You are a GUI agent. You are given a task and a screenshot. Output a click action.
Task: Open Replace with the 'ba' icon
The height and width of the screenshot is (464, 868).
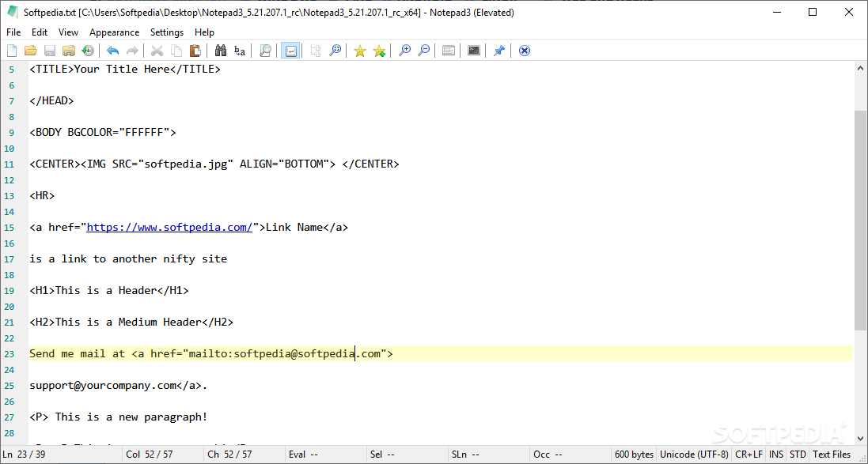click(x=240, y=51)
